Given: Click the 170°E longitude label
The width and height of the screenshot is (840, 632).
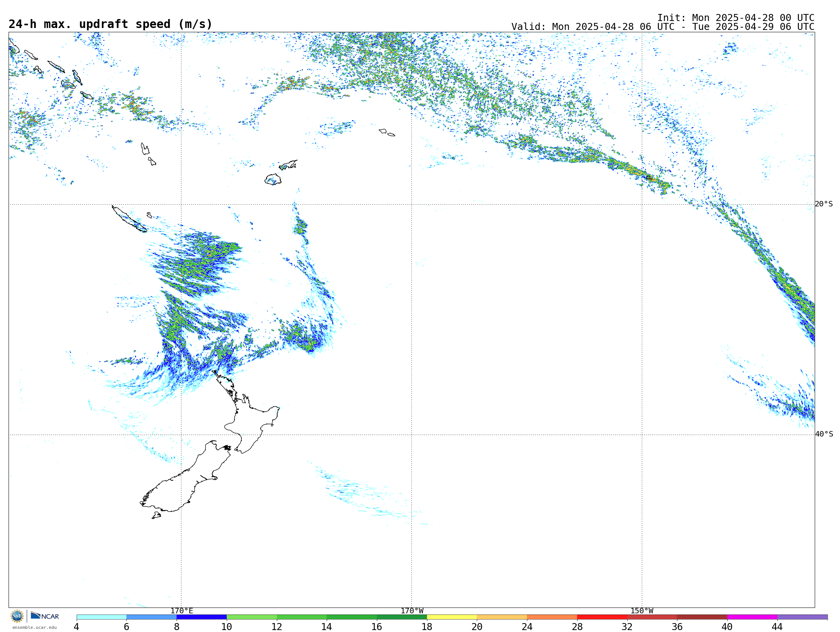Looking at the screenshot, I should (182, 611).
